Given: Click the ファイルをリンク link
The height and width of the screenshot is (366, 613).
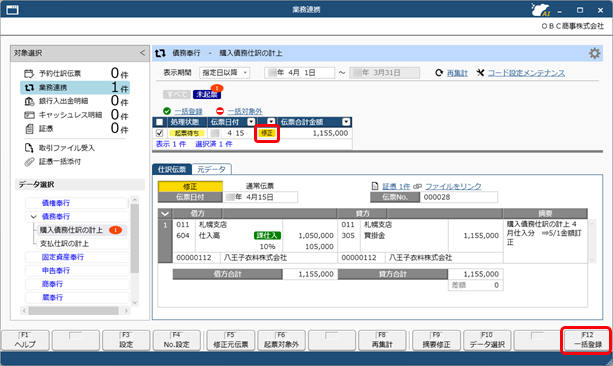Looking at the screenshot, I should click(x=453, y=187).
